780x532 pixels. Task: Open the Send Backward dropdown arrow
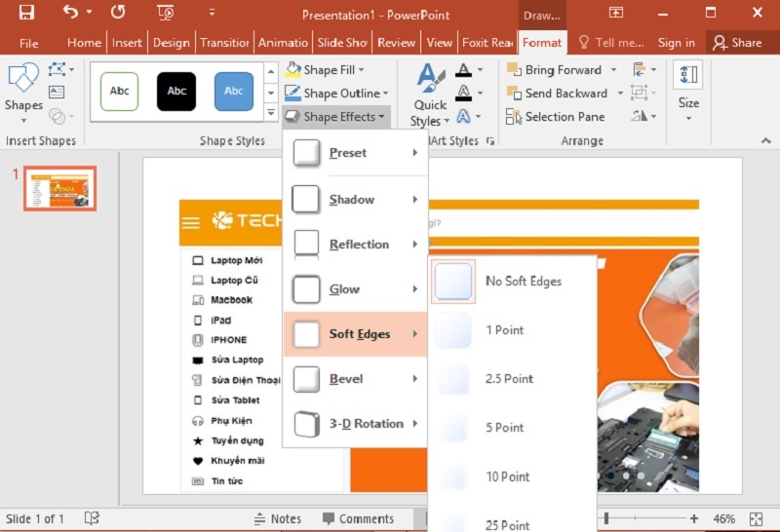(x=617, y=94)
